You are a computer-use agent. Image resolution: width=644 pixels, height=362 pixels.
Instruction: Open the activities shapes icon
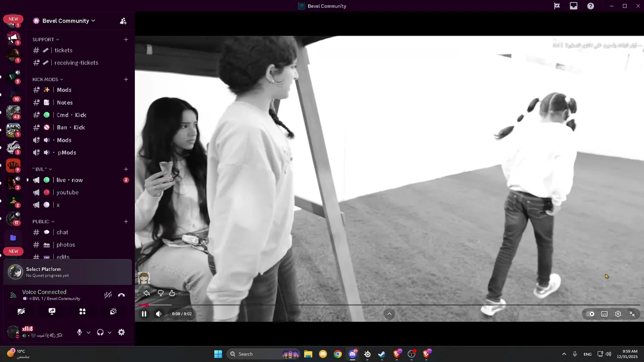[x=83, y=311]
